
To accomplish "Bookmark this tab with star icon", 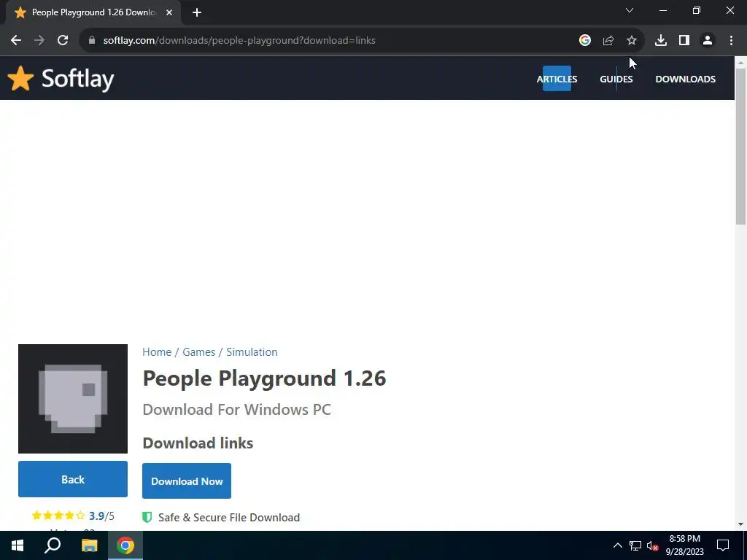I will (632, 41).
